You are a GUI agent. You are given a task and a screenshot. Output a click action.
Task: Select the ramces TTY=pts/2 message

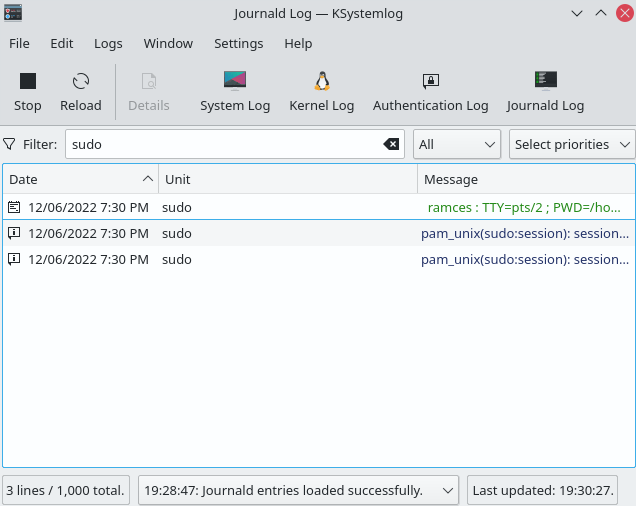(524, 207)
